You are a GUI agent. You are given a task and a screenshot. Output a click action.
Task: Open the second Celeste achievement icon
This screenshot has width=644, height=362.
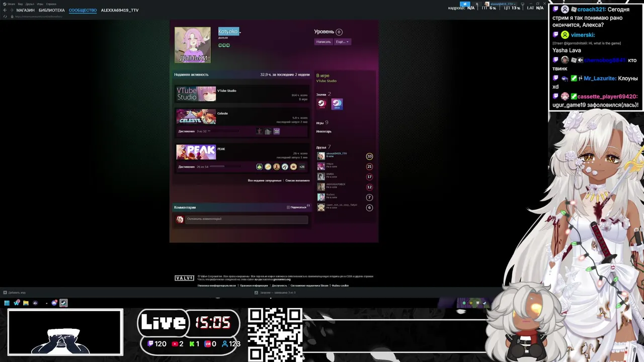coord(268,131)
